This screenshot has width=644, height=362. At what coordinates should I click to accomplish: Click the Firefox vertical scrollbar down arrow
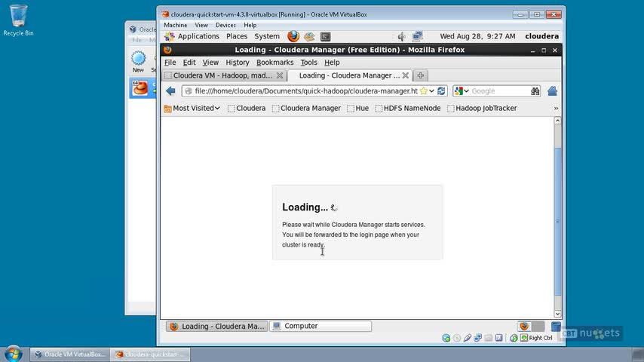(557, 314)
